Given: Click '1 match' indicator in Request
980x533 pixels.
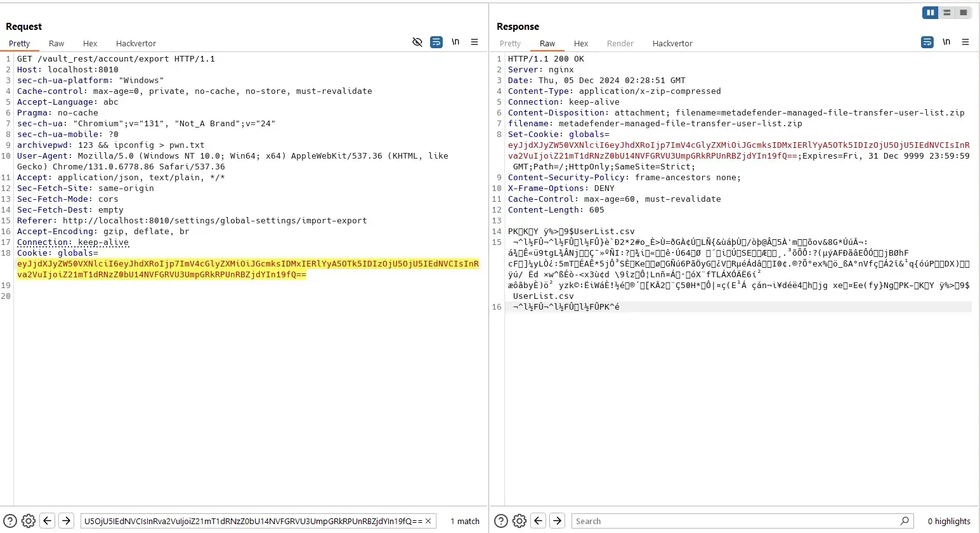Looking at the screenshot, I should click(x=465, y=522).
